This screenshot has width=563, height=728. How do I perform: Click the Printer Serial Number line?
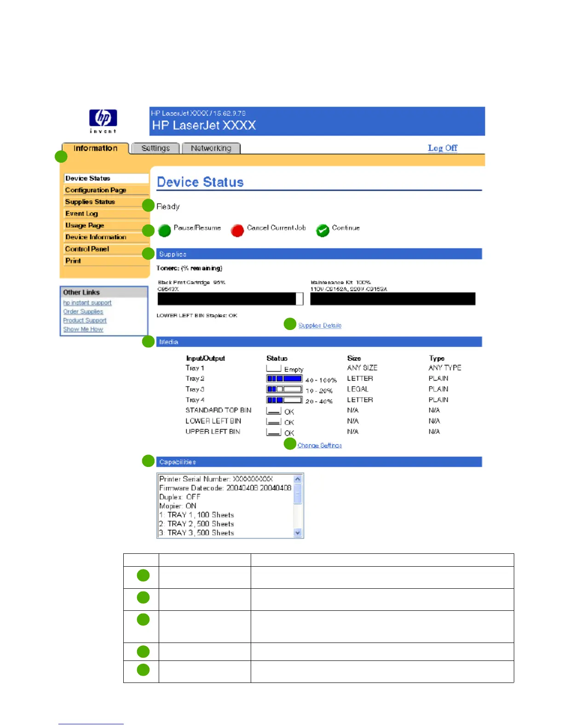tap(216, 479)
